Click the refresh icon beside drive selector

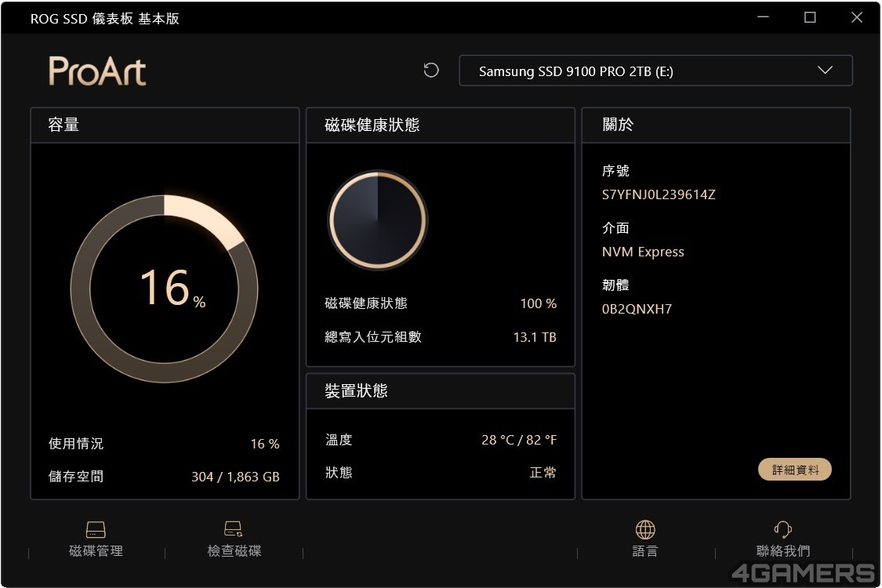[x=431, y=71]
